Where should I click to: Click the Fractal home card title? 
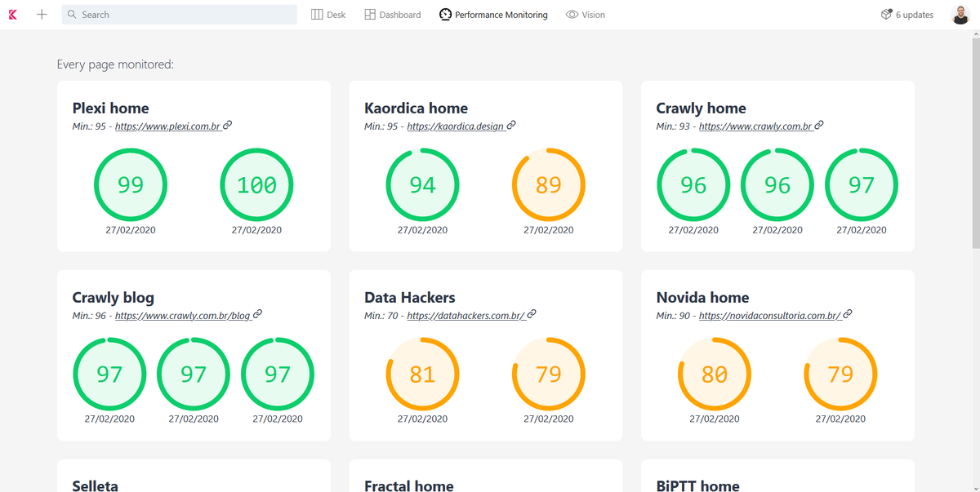(408, 485)
